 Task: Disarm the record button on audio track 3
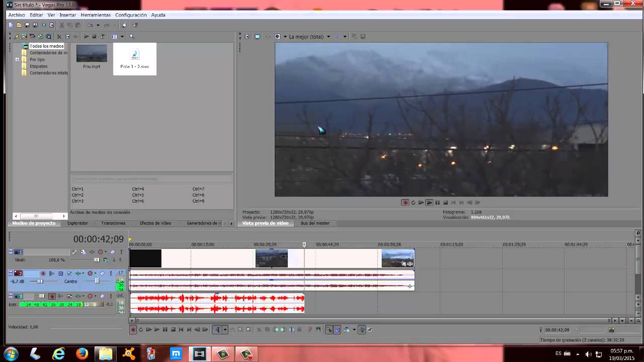pos(52,296)
